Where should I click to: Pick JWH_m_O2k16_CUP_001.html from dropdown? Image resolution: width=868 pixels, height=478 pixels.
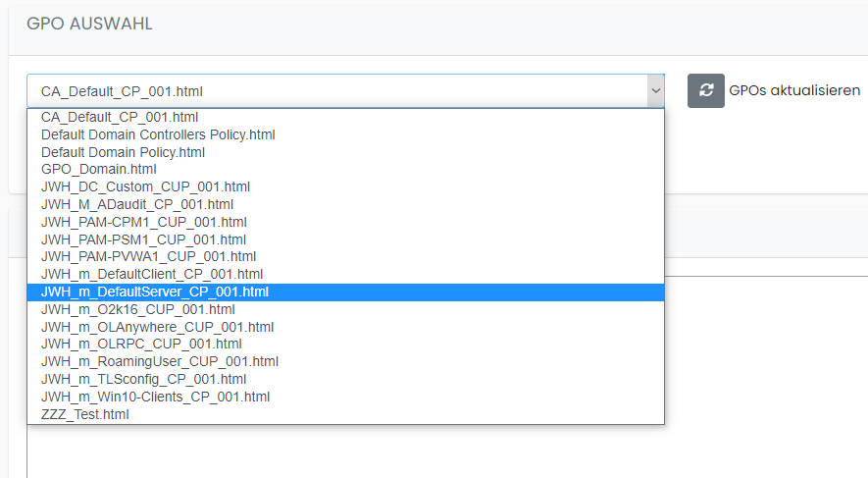137,309
